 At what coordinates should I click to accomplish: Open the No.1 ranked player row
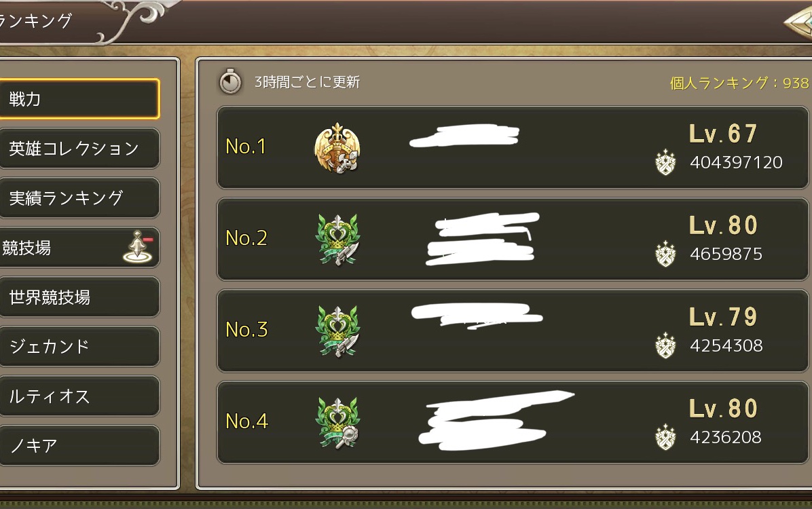[x=513, y=147]
